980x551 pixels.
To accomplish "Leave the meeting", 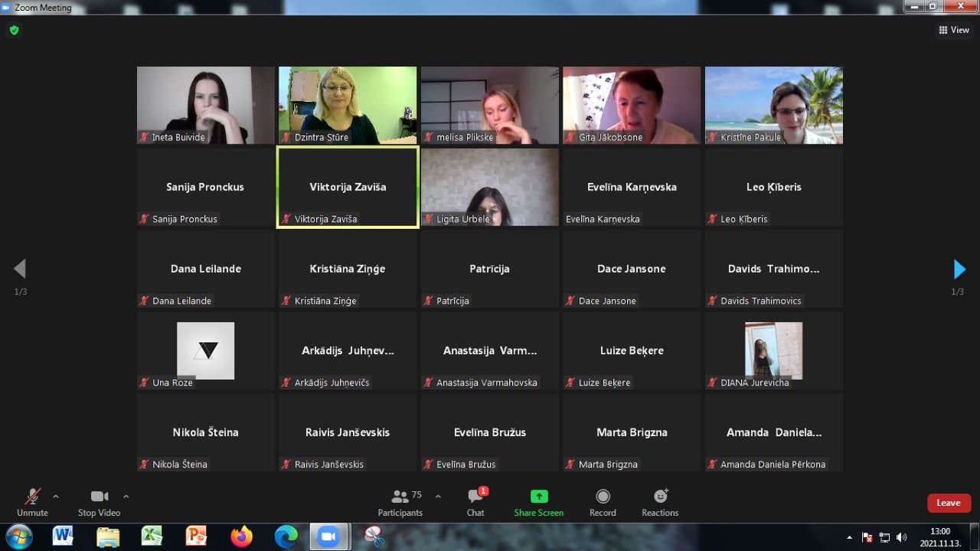I will (949, 503).
